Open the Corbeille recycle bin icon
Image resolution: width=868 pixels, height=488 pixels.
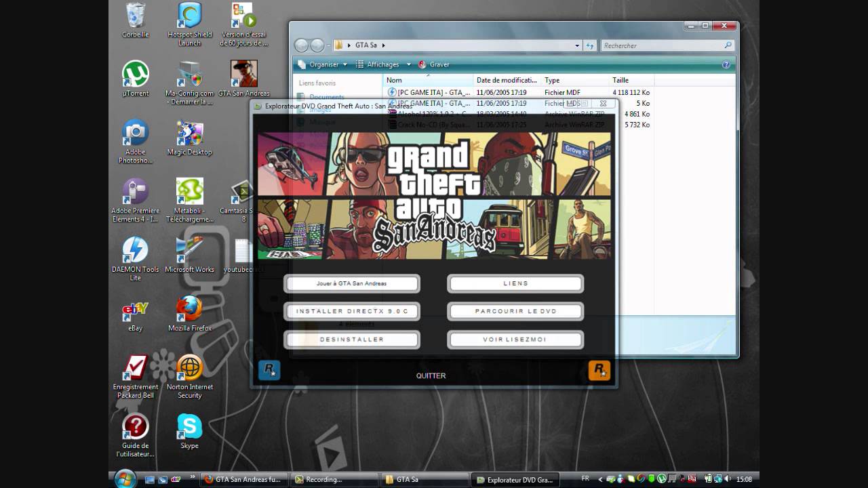coord(135,20)
